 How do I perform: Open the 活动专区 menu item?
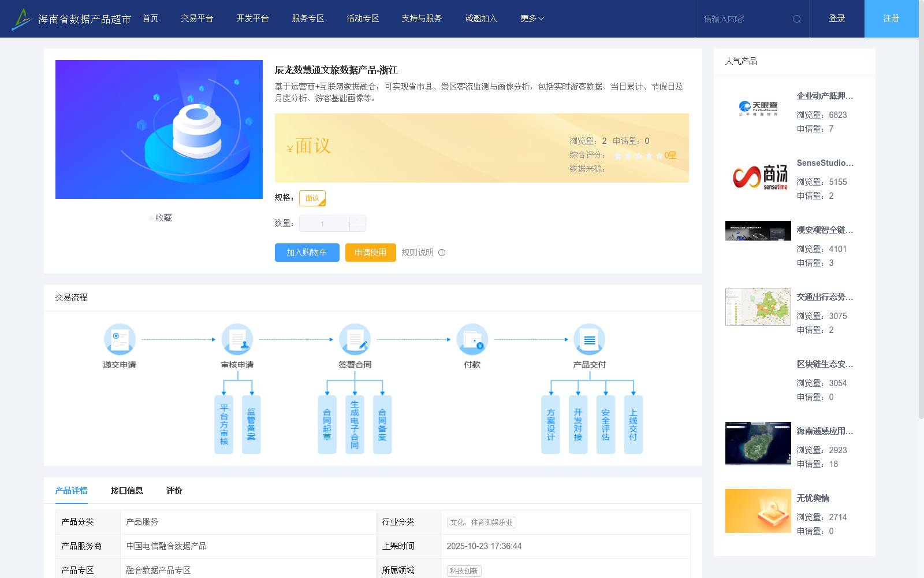click(x=363, y=18)
